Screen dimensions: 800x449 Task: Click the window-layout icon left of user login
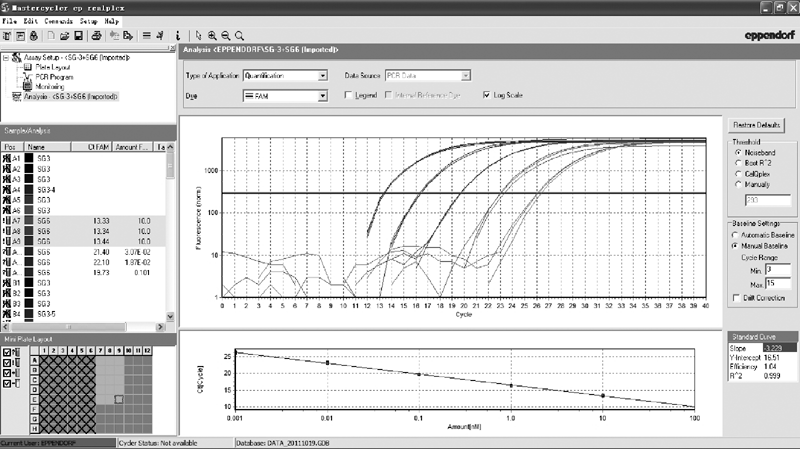20,36
